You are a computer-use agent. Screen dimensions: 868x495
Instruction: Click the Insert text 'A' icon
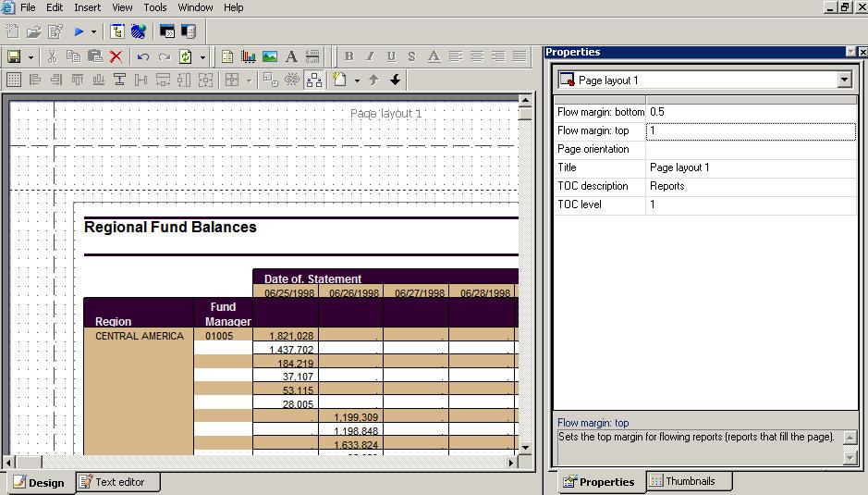click(291, 56)
